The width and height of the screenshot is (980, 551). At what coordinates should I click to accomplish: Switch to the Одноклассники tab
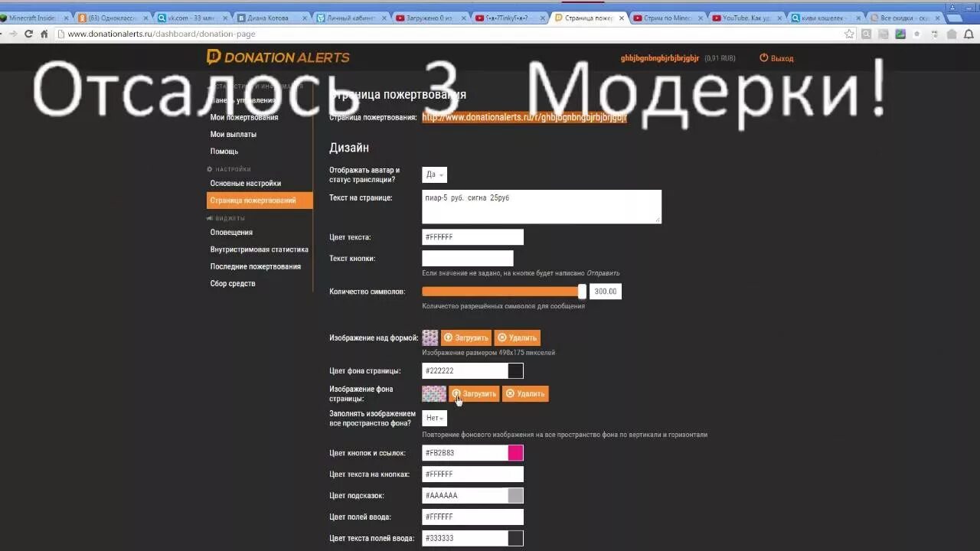pyautogui.click(x=113, y=18)
